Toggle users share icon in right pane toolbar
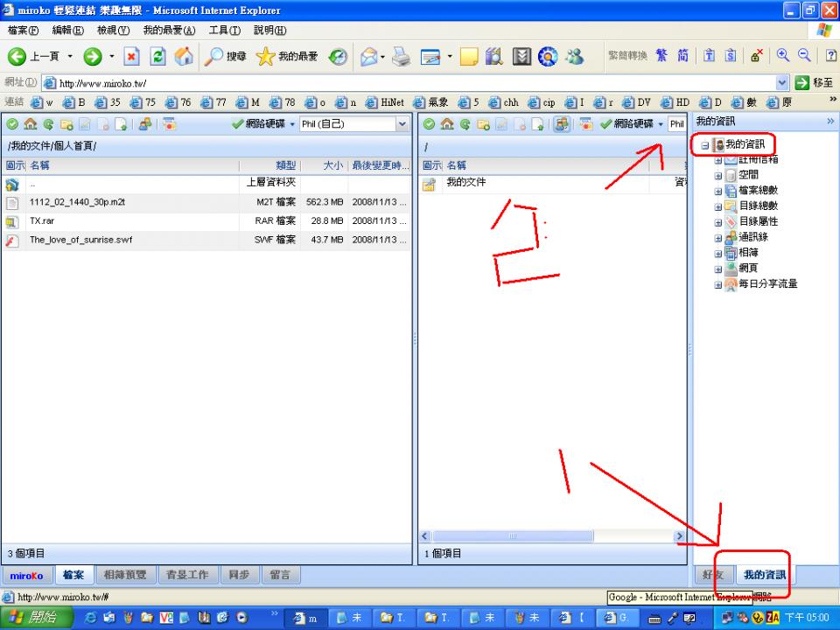Viewport: 840px width, 630px height. [562, 124]
